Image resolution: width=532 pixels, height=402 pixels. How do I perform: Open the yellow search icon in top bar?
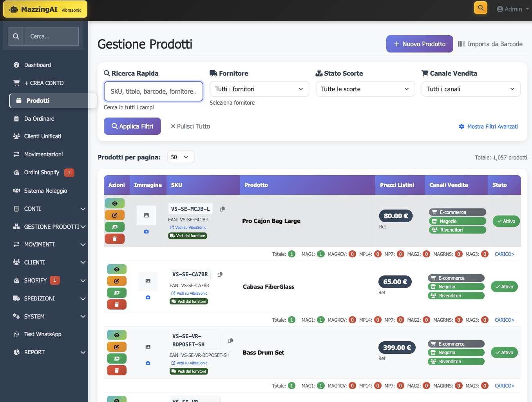coord(480,7)
